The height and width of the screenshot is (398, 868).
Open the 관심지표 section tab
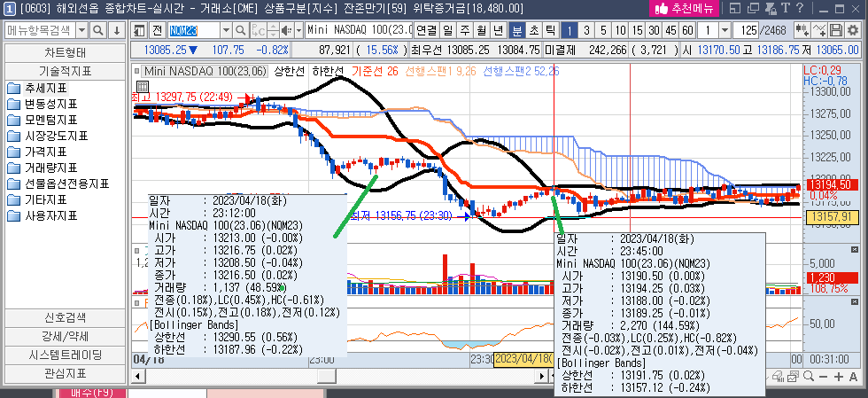66,373
